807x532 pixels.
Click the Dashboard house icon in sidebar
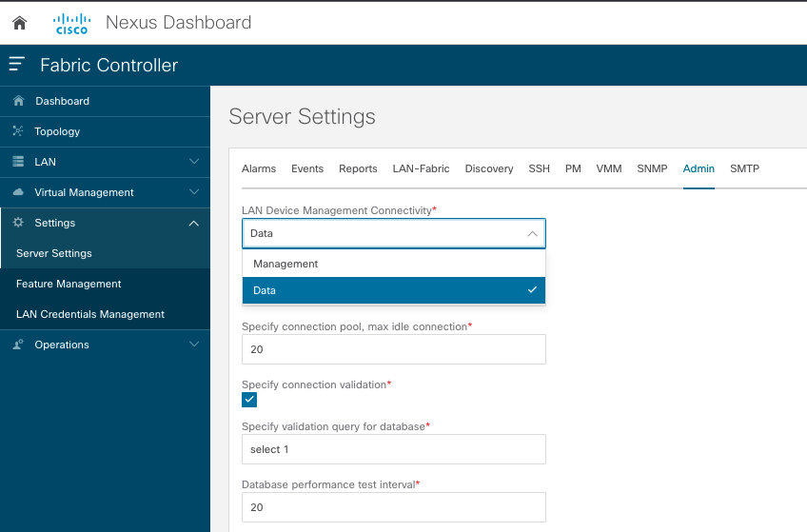[18, 101]
